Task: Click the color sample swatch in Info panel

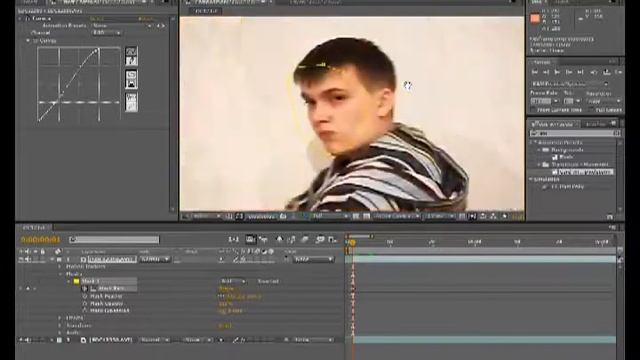Action: point(535,18)
